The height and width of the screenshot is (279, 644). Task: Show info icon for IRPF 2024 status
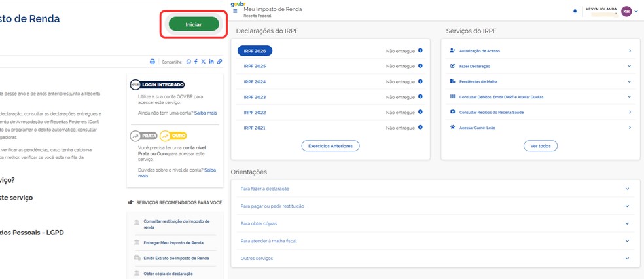[420, 81]
